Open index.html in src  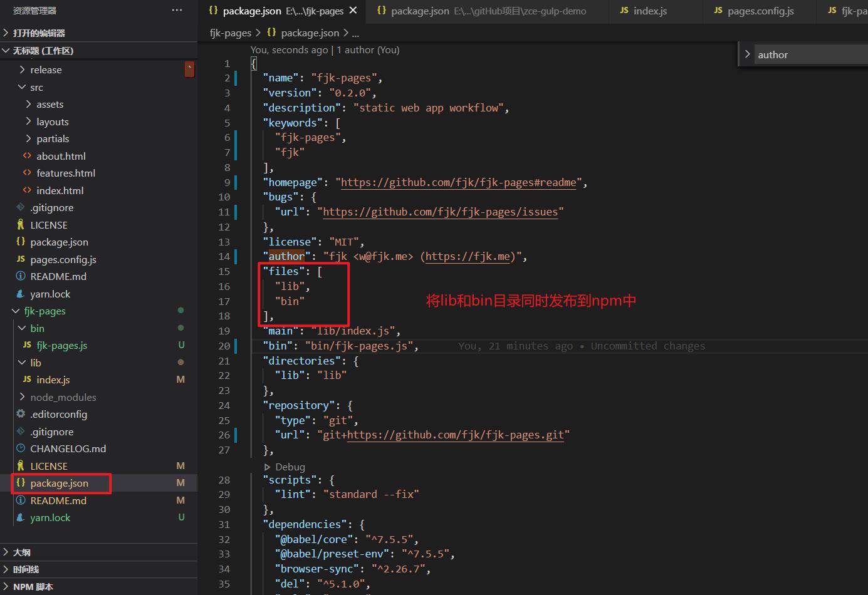tap(60, 190)
